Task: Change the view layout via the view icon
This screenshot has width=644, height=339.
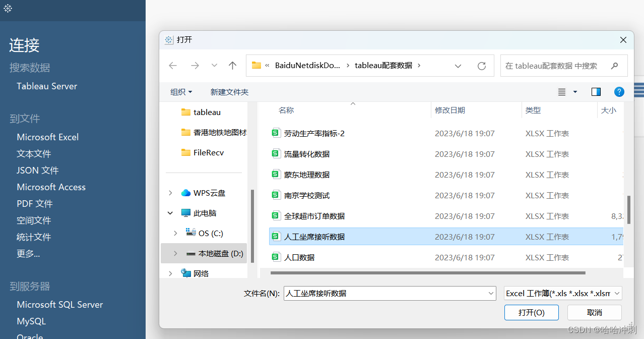Action: point(562,92)
